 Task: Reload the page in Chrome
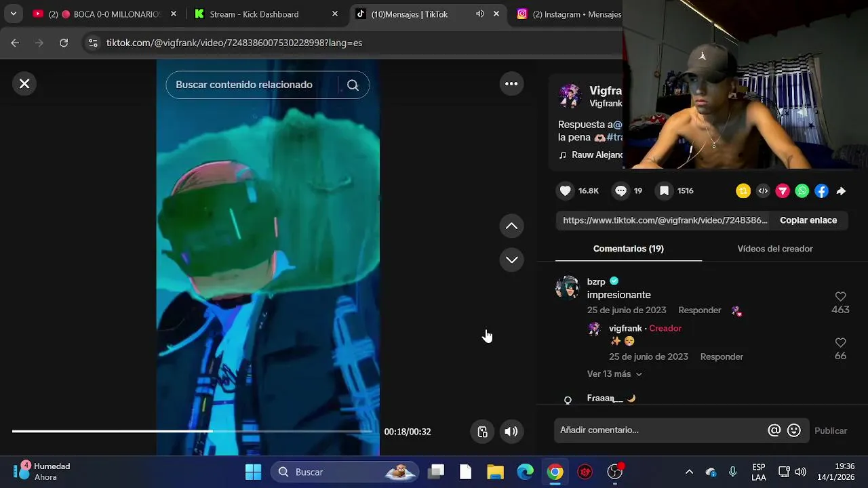tap(64, 43)
